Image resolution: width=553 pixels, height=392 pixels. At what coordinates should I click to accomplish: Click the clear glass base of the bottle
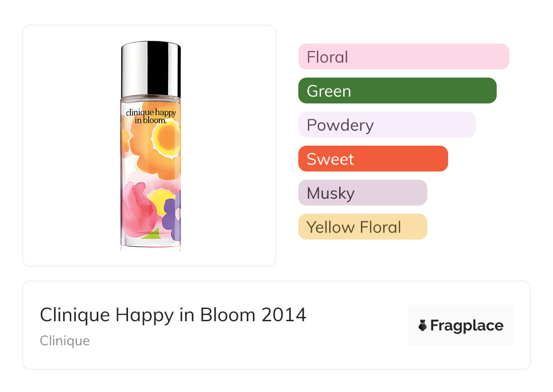coord(151,244)
